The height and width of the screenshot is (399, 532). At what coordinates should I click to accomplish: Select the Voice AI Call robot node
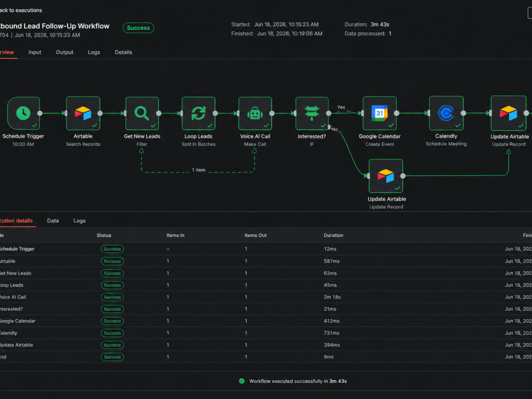(255, 113)
